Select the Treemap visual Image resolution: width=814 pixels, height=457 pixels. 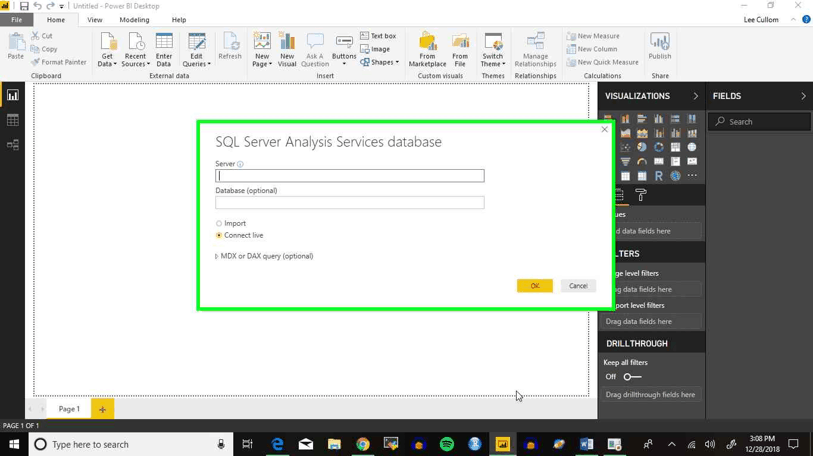click(x=675, y=147)
